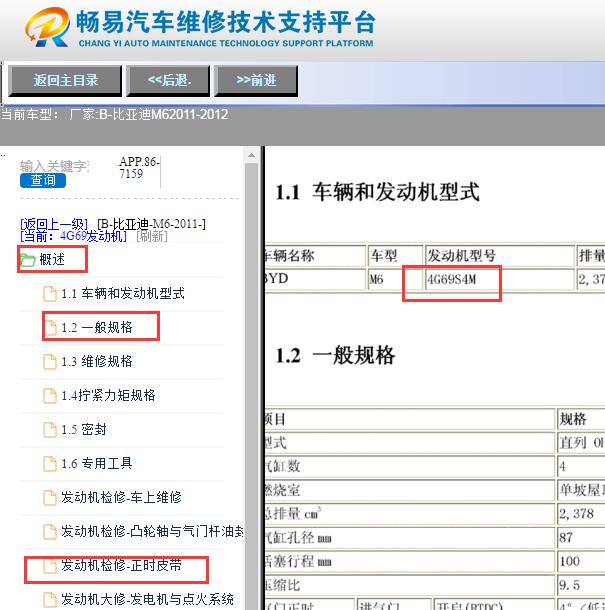Open 发动机检修-正时皮带 page
Screen dimensions: 605x610
pos(121,565)
